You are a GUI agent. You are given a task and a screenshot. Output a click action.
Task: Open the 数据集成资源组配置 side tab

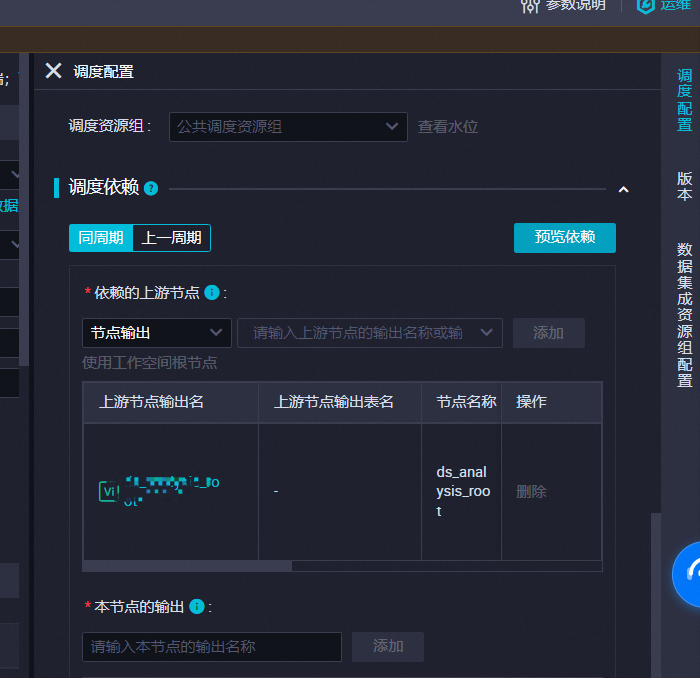pyautogui.click(x=684, y=315)
